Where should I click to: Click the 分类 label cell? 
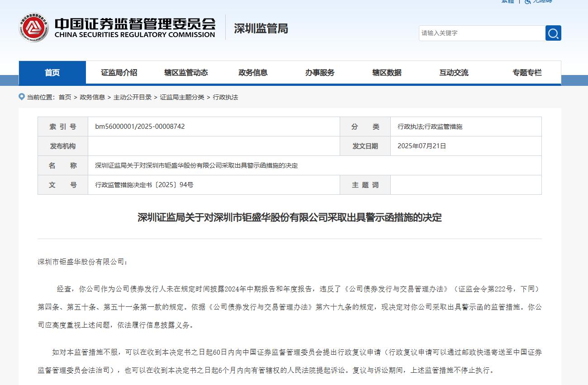click(365, 127)
